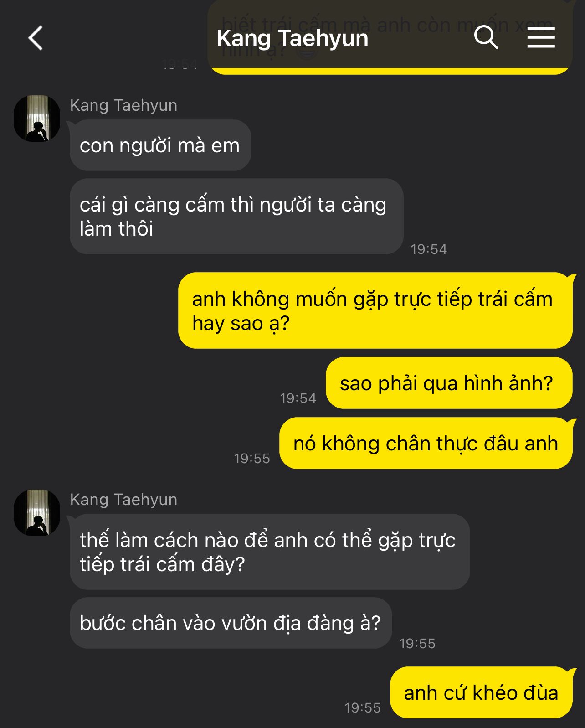Tap the chat title Kang Taehyun
This screenshot has width=585, height=728.
[292, 38]
